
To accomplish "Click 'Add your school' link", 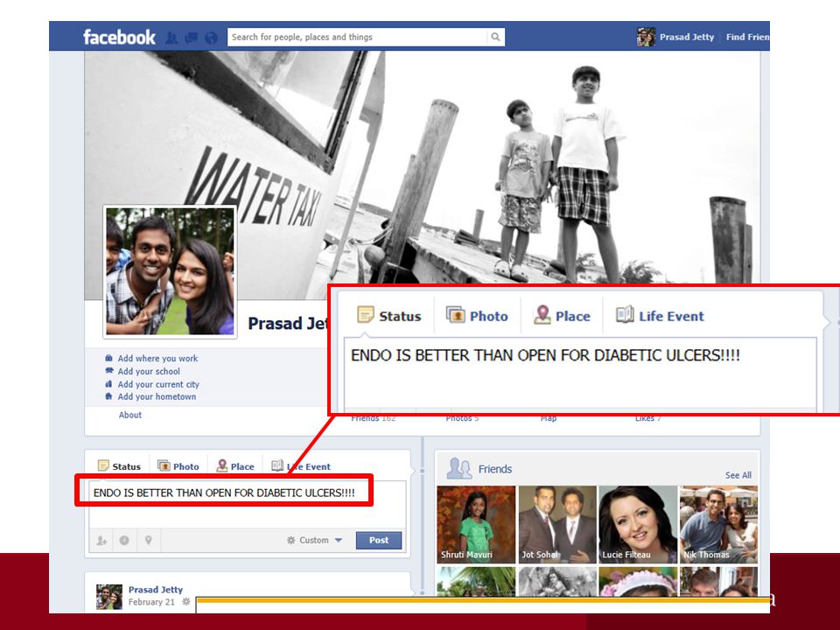I will pos(149,371).
